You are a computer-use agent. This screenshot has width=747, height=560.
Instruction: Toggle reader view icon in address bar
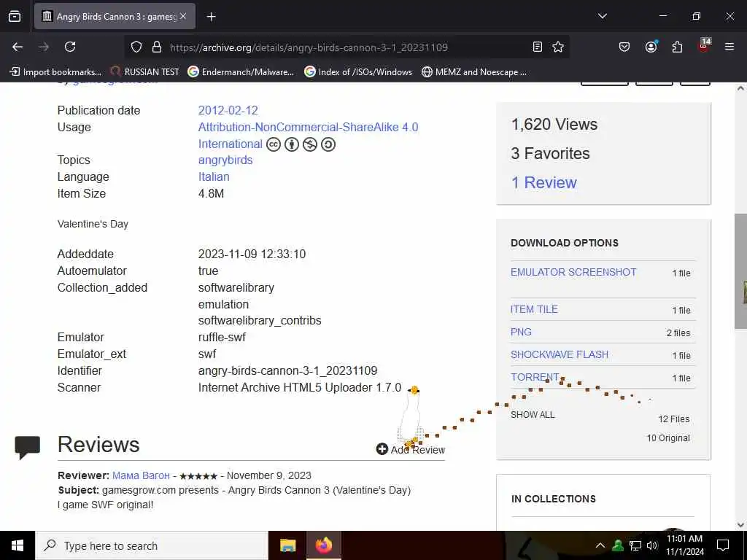coord(538,47)
